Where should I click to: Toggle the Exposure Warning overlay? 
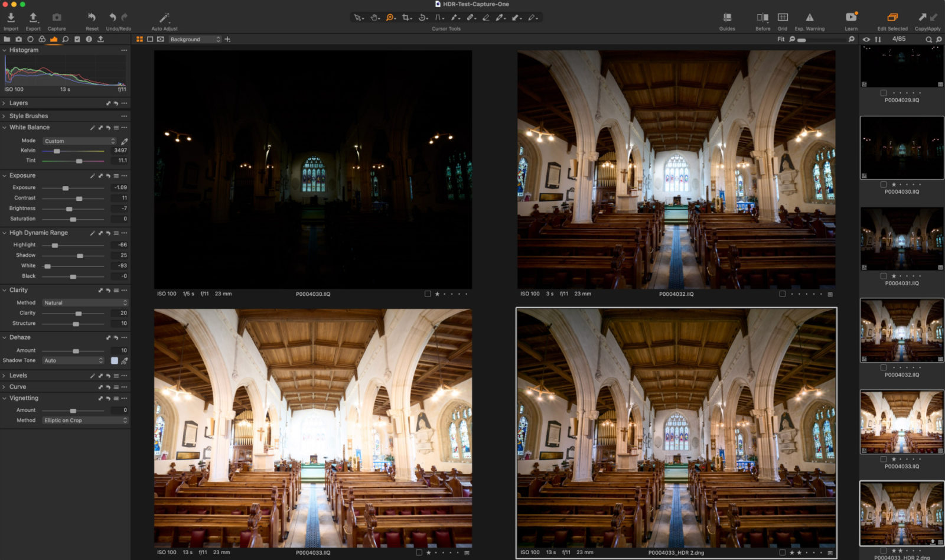click(810, 18)
